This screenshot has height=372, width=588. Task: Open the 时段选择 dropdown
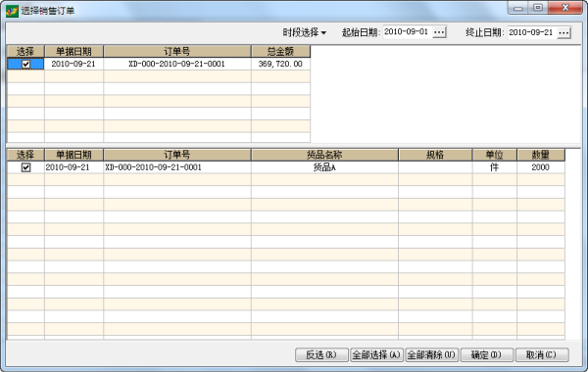coord(304,32)
